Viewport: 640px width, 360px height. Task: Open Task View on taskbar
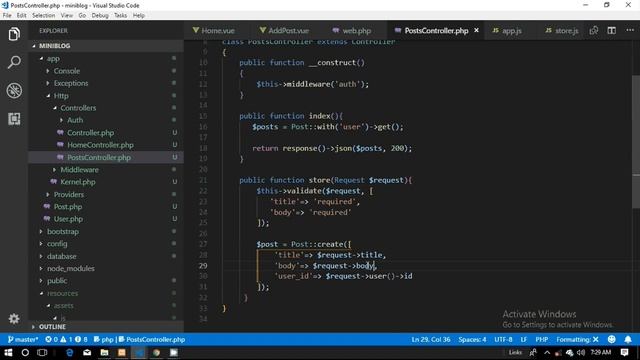(42, 352)
